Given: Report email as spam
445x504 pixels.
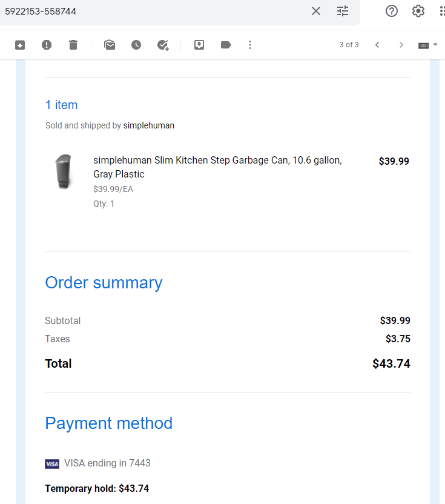Looking at the screenshot, I should click(47, 45).
